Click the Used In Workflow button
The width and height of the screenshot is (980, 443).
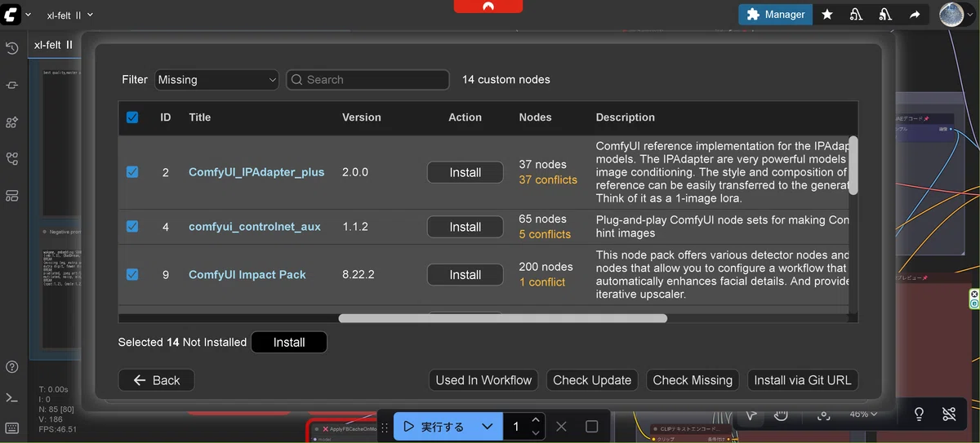click(483, 380)
